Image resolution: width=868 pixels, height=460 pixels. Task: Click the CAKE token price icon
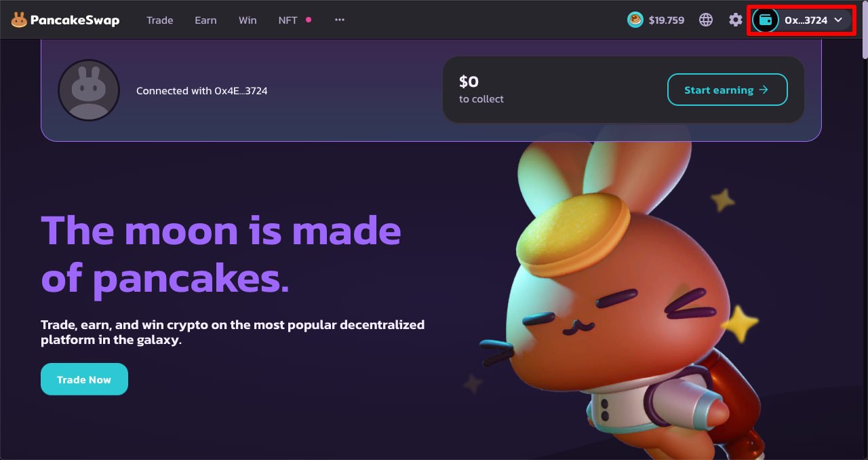pyautogui.click(x=635, y=20)
